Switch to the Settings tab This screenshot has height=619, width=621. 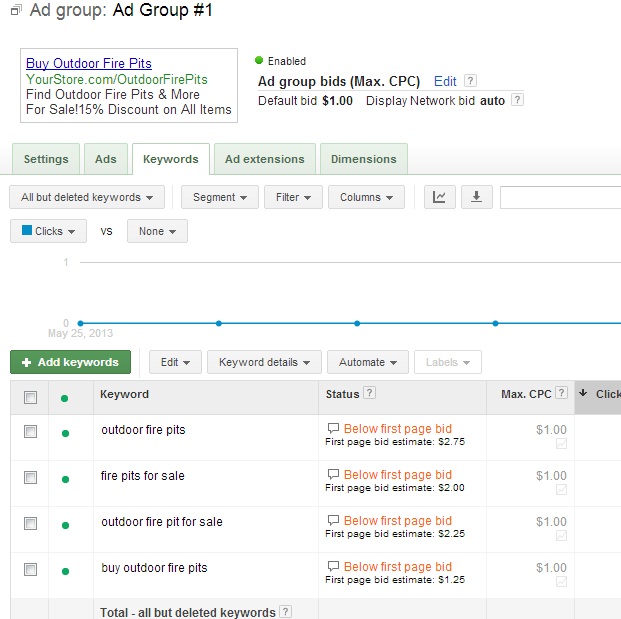tap(46, 159)
